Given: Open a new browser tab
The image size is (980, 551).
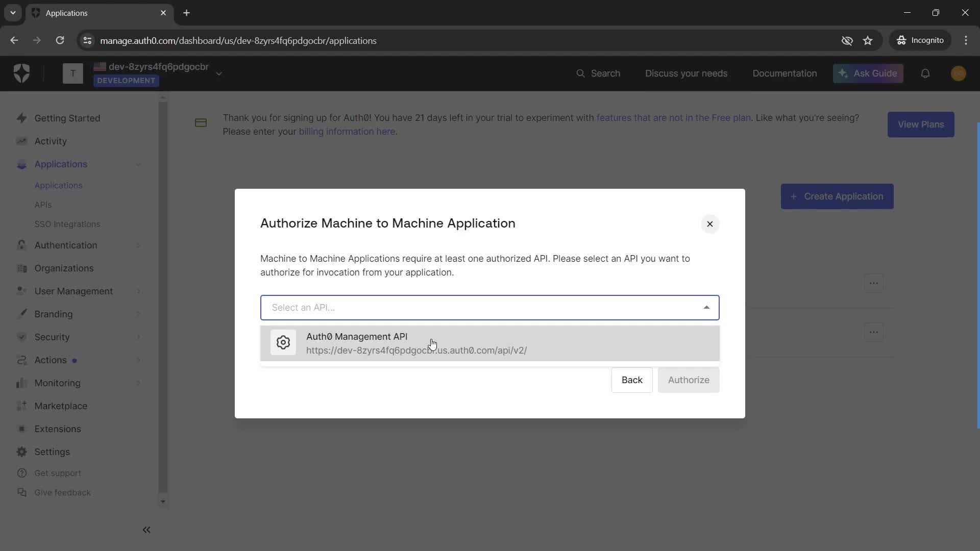Looking at the screenshot, I should (x=186, y=13).
